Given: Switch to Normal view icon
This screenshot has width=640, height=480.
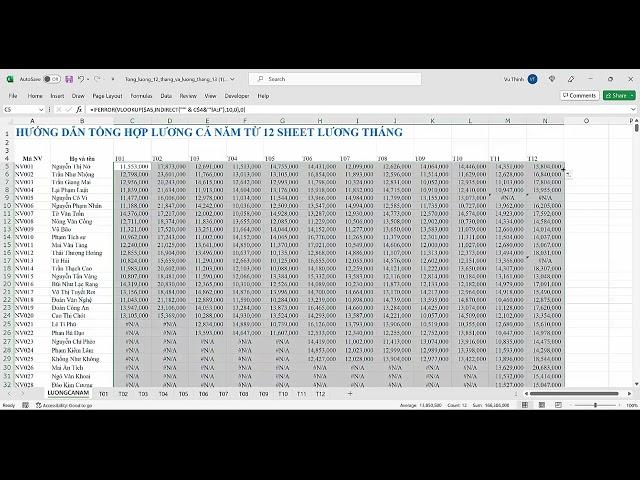Looking at the screenshot, I should [525, 405].
